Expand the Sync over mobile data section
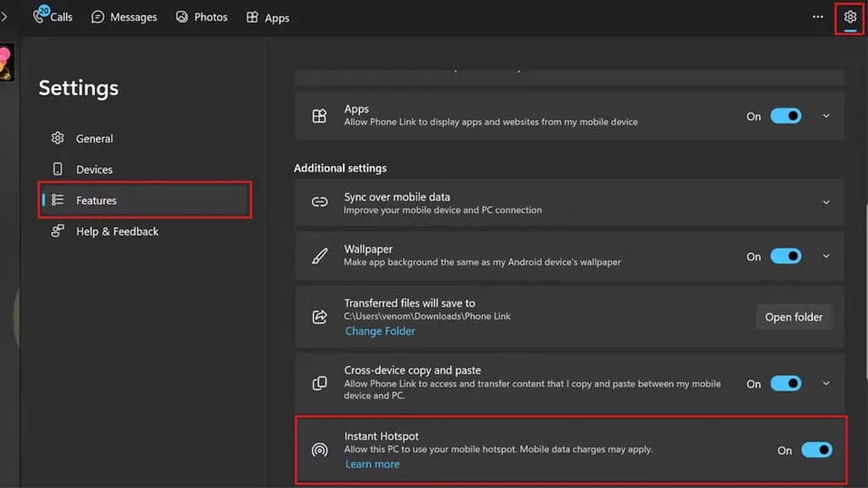Screen dimensions: 868x488 (x=826, y=202)
